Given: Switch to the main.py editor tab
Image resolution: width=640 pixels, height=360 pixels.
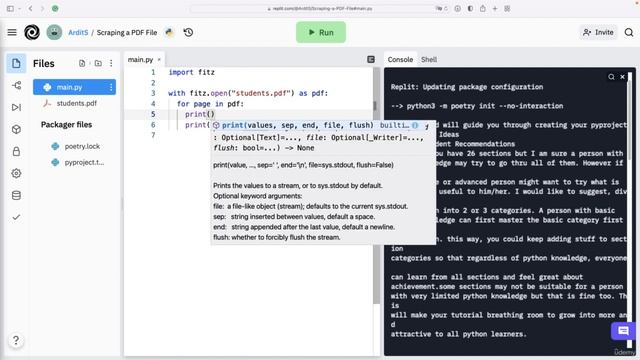Looking at the screenshot, I should click(x=140, y=60).
